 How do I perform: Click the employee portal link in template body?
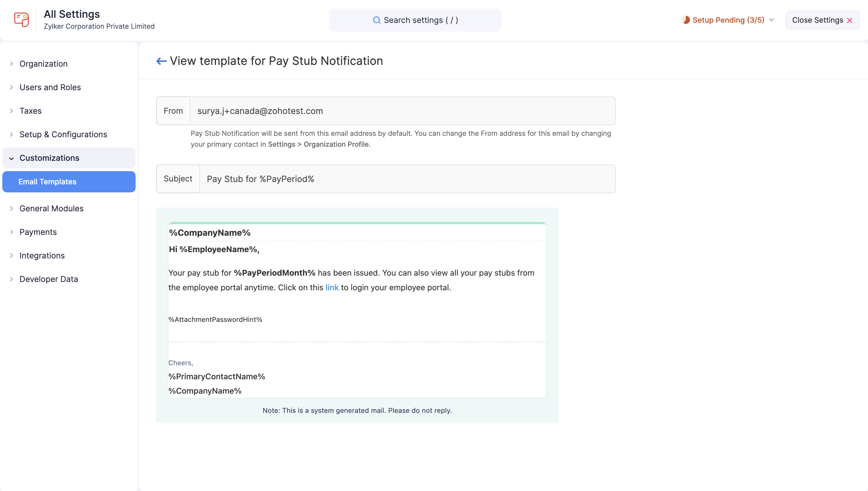tap(332, 287)
